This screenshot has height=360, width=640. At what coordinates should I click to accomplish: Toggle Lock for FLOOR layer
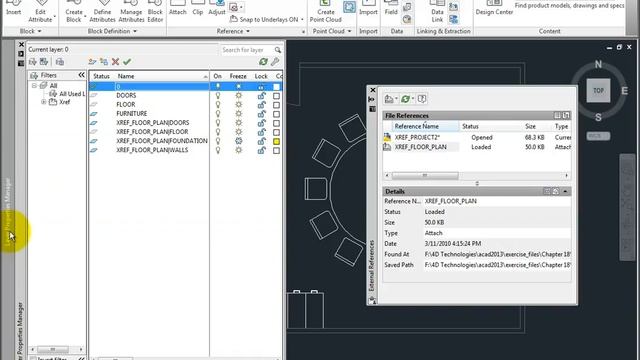point(261,104)
